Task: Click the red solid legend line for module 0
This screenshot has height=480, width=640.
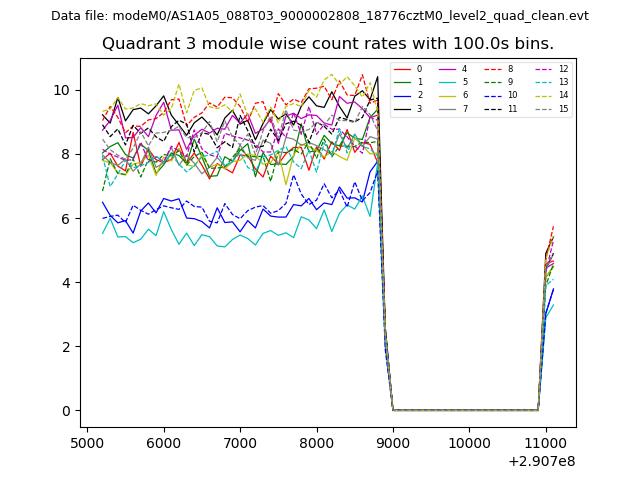Action: click(x=401, y=69)
